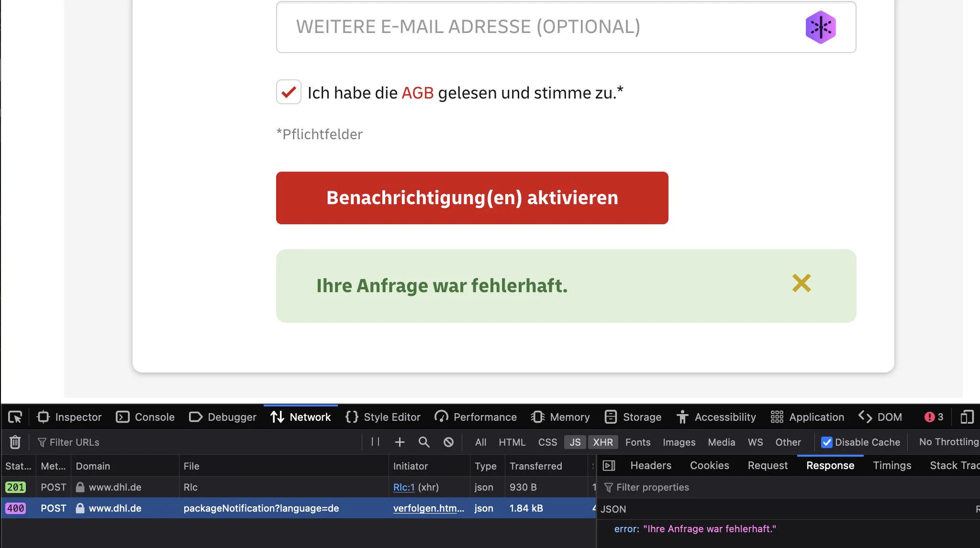Show the Timings panel

[x=892, y=465]
